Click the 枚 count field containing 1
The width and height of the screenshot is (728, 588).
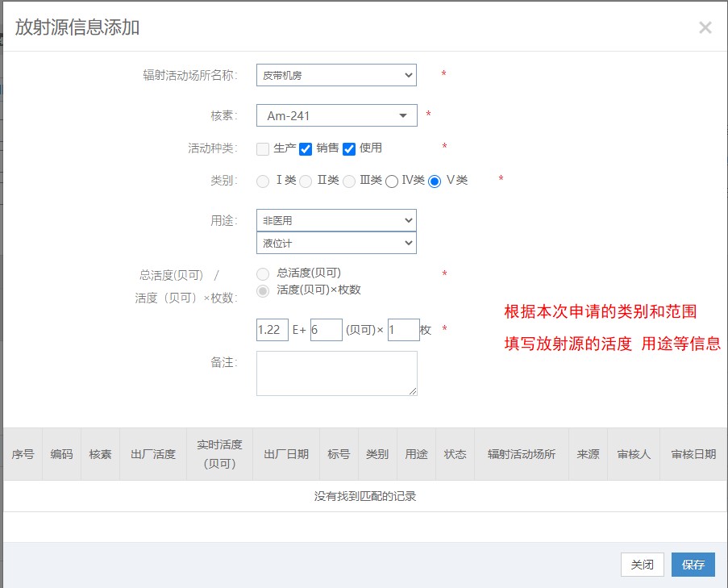click(x=403, y=330)
